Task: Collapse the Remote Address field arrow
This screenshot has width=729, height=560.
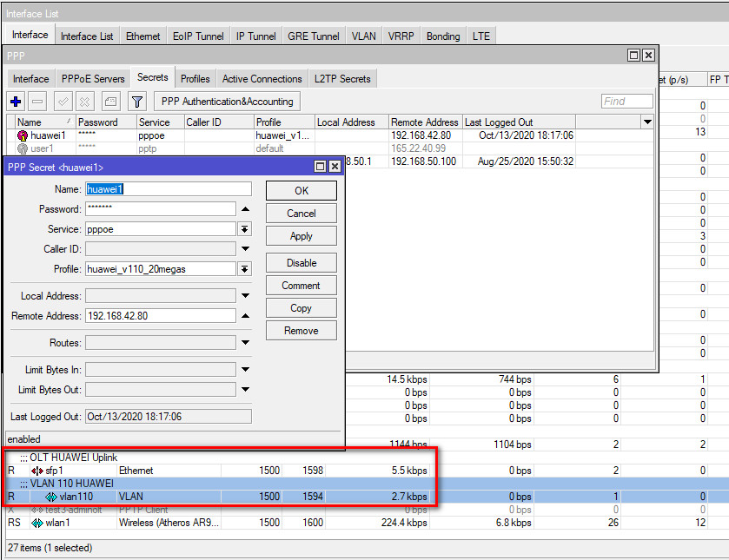Action: click(x=245, y=316)
